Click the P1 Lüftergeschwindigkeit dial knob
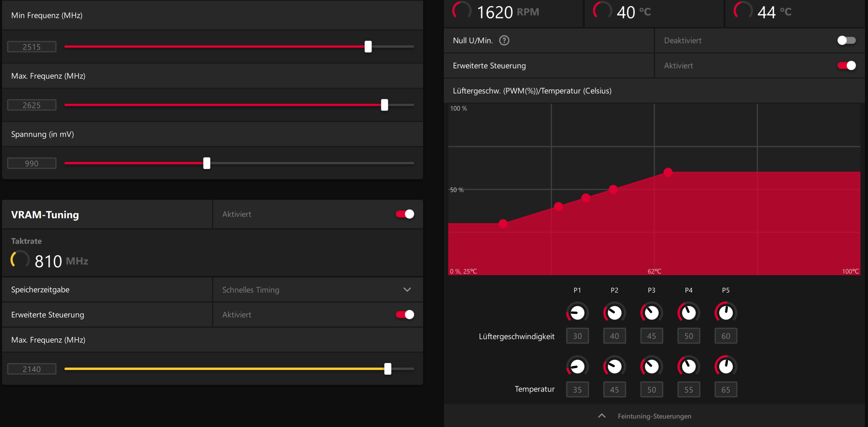This screenshot has height=427, width=868. [577, 313]
